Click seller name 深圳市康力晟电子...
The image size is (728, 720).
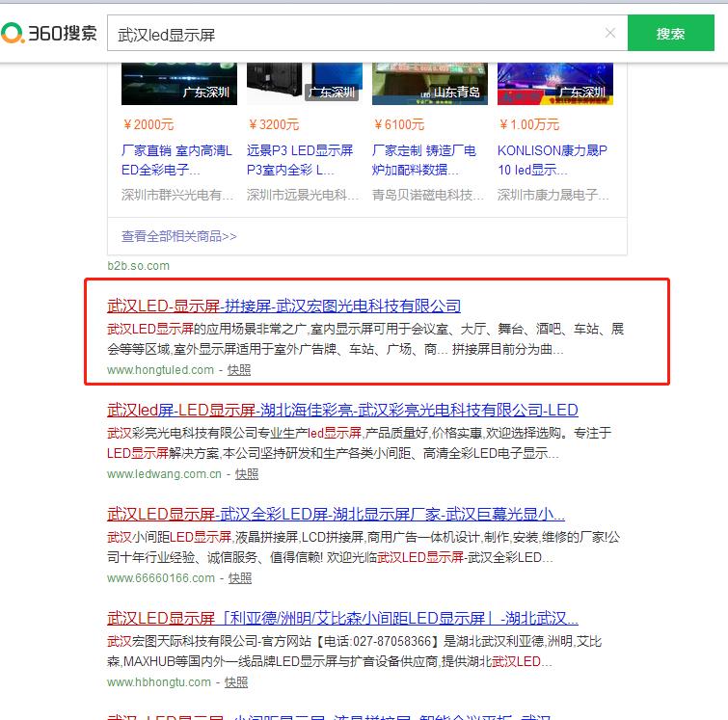tap(553, 195)
